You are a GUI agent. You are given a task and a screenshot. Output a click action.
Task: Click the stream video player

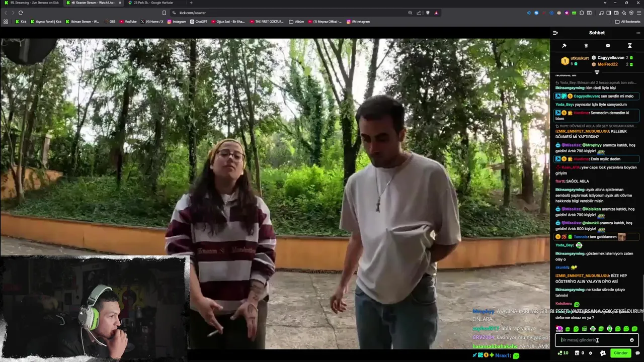275,194
